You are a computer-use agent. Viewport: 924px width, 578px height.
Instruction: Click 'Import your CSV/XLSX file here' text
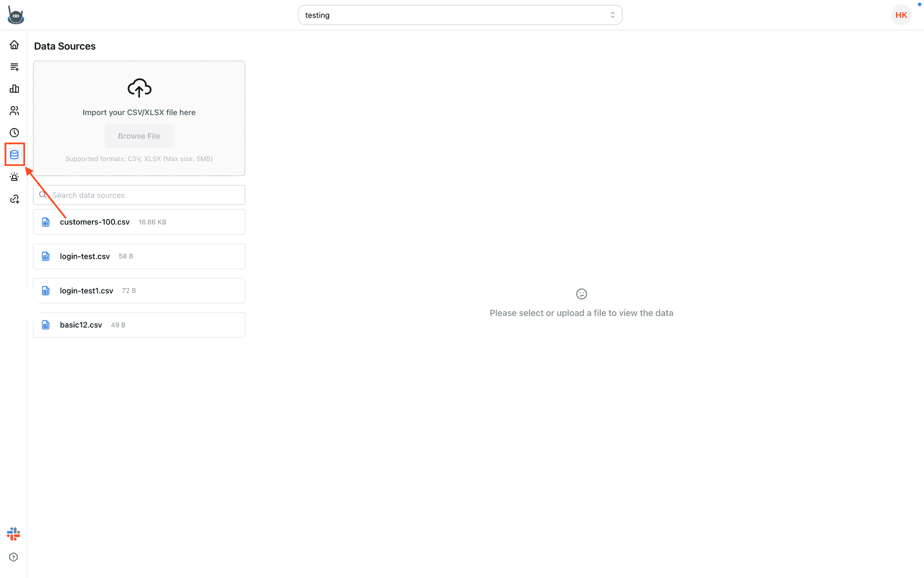coord(139,112)
